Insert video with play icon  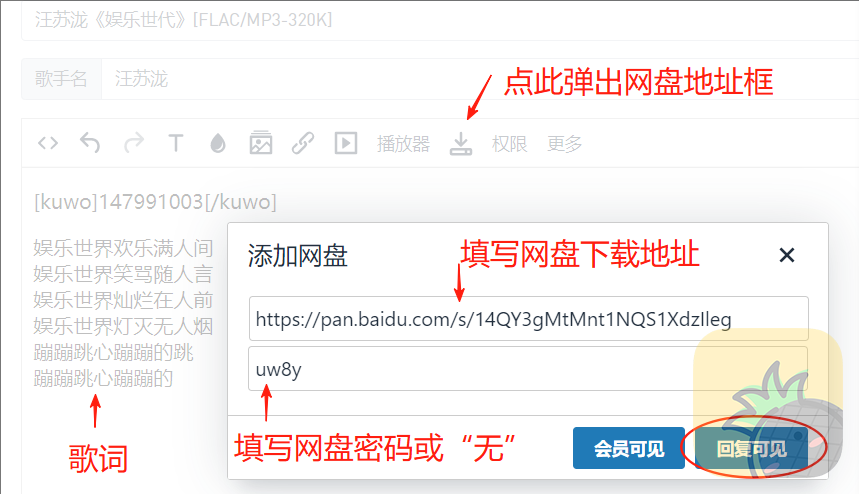click(346, 143)
